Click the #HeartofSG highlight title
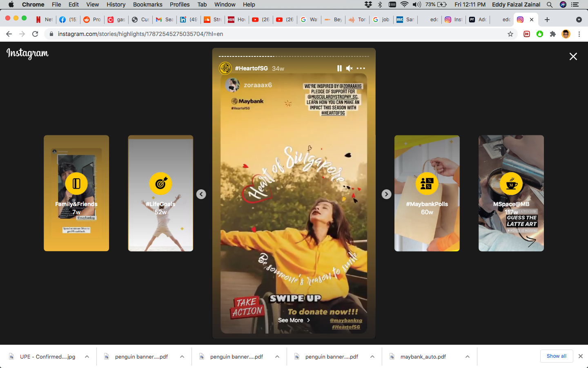Screen dimensions: 588x368 click(252, 68)
